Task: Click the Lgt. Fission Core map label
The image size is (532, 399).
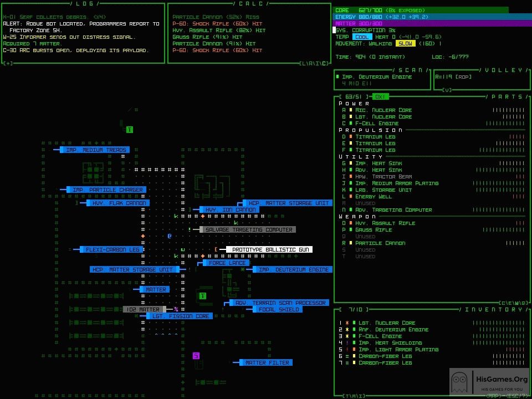Action: click(x=180, y=316)
